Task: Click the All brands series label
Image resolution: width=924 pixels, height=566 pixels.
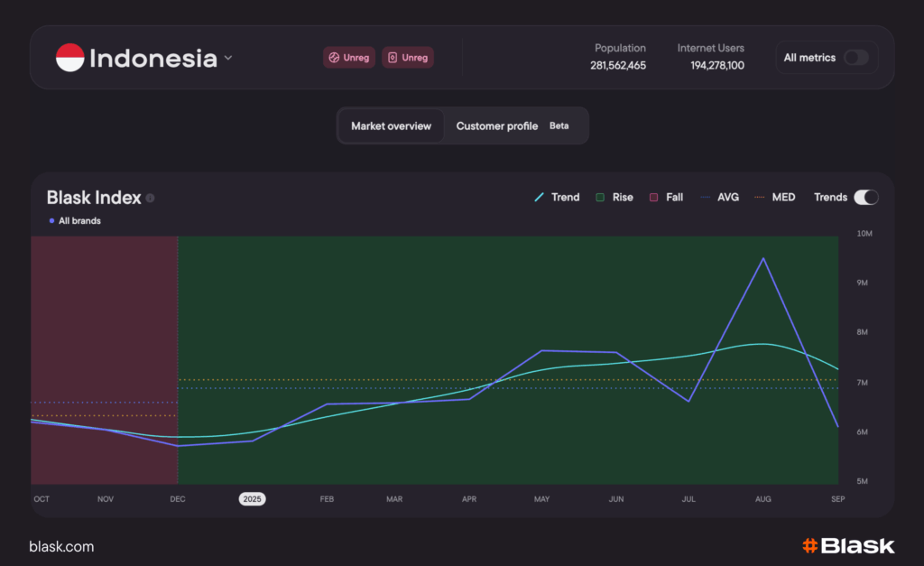Action: pos(79,220)
